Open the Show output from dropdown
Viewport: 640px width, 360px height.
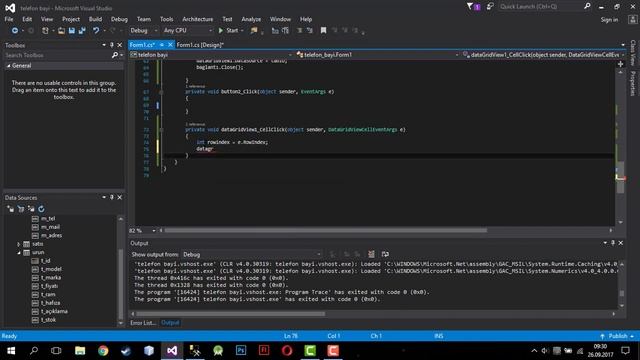tap(251, 254)
